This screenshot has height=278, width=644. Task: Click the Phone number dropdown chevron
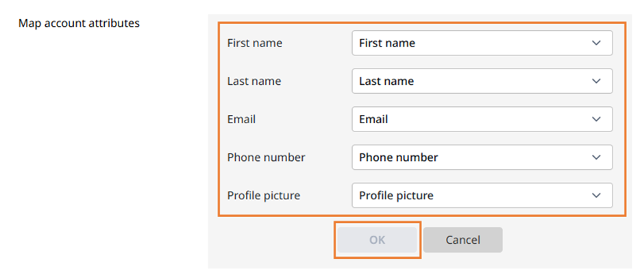click(596, 157)
